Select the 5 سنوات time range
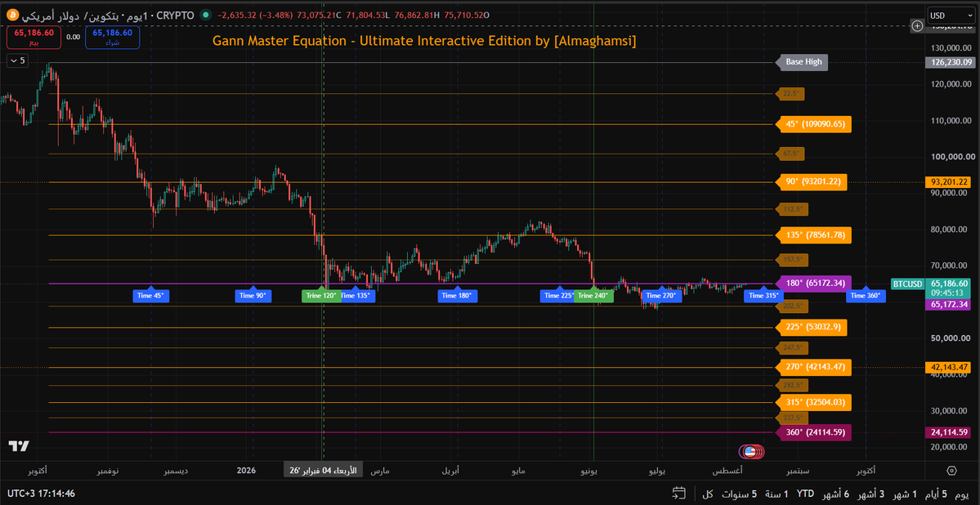This screenshot has width=980, height=505. point(740,494)
